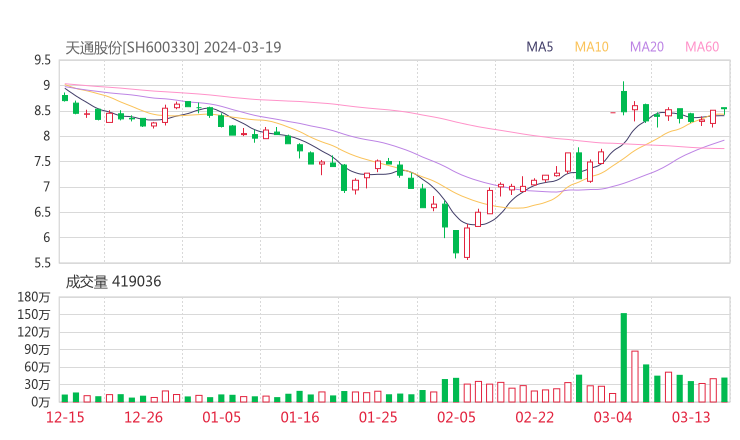
Task: Click the 成交量 419036 volume label
Action: [113, 282]
